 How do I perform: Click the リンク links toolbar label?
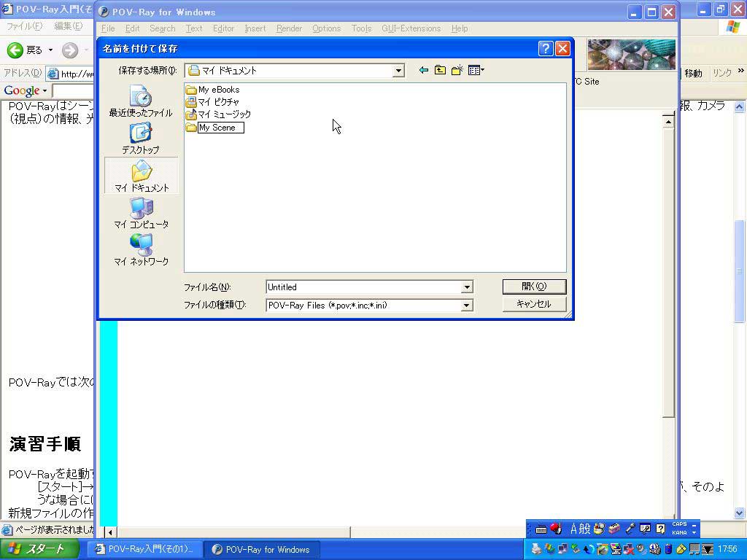(x=721, y=74)
